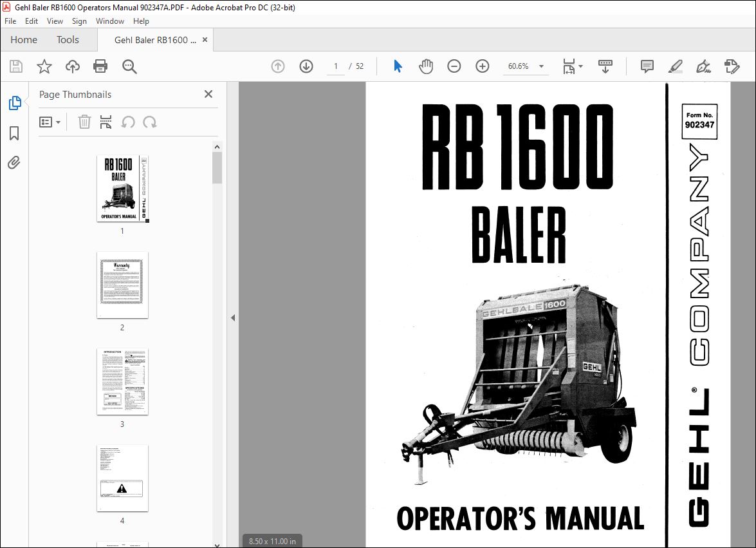The image size is (756, 548).
Task: Click thumbnail panel scroll down arrow
Action: (x=217, y=544)
